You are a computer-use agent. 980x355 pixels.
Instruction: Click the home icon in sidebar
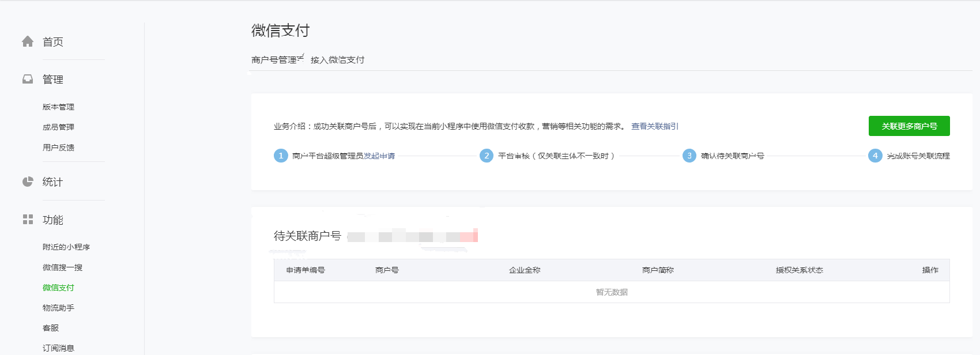[x=28, y=41]
